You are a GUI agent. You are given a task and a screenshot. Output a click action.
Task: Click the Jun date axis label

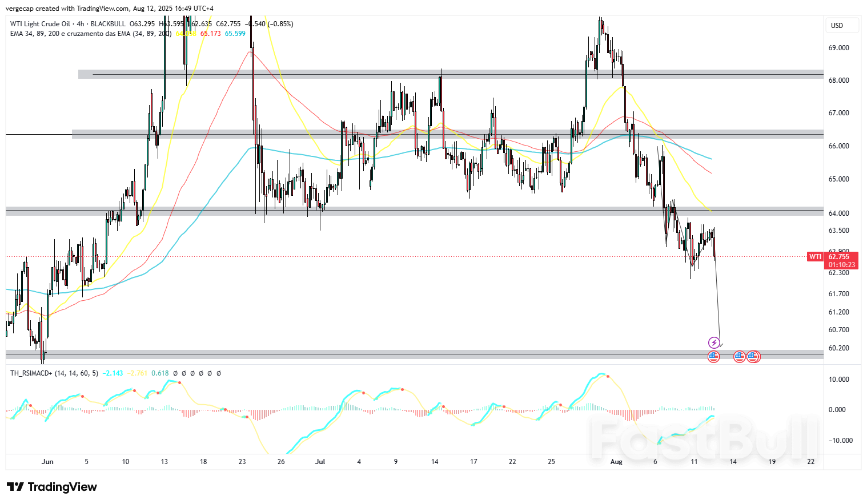click(47, 462)
